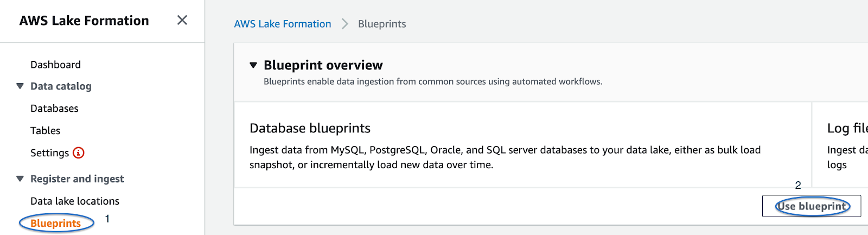Image resolution: width=868 pixels, height=235 pixels.
Task: Close the AWS Lake Formation sidebar
Action: point(182,20)
